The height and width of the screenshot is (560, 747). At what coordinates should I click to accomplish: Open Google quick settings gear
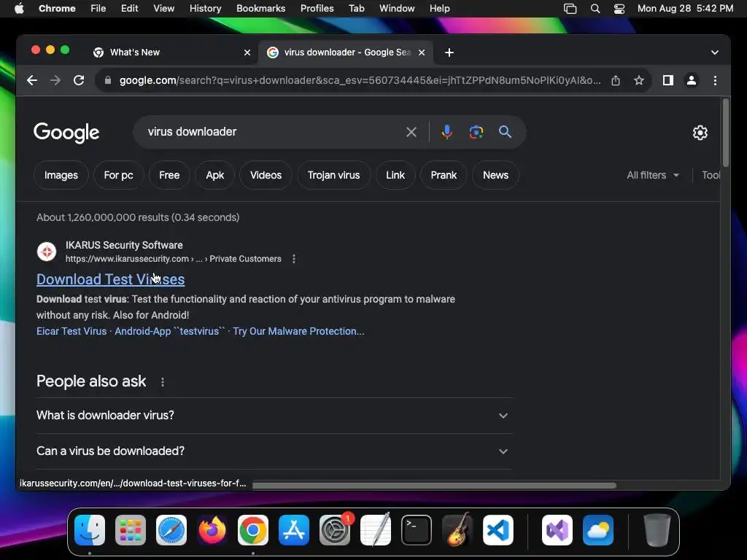pyautogui.click(x=700, y=133)
